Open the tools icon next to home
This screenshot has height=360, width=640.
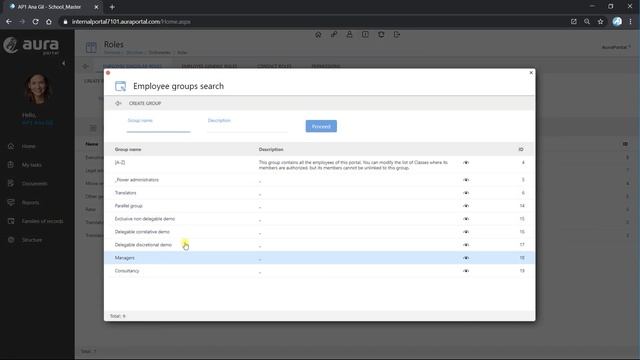coord(334,35)
